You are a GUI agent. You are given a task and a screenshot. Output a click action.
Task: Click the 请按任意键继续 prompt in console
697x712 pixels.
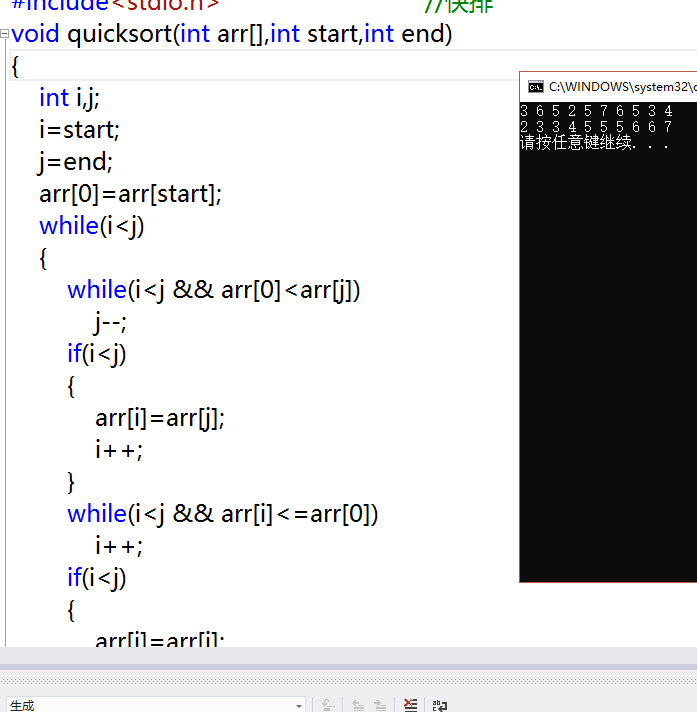(594, 143)
